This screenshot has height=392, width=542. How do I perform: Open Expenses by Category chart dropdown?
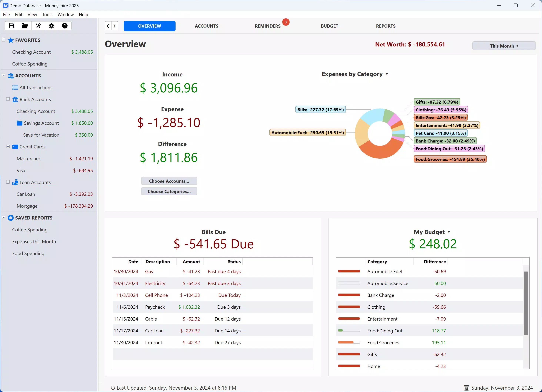pos(387,74)
